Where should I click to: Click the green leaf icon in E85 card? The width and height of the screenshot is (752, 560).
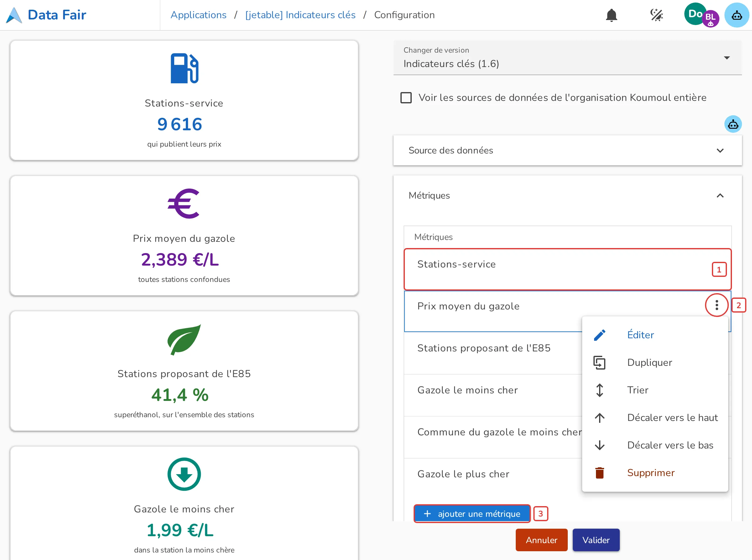point(184,340)
